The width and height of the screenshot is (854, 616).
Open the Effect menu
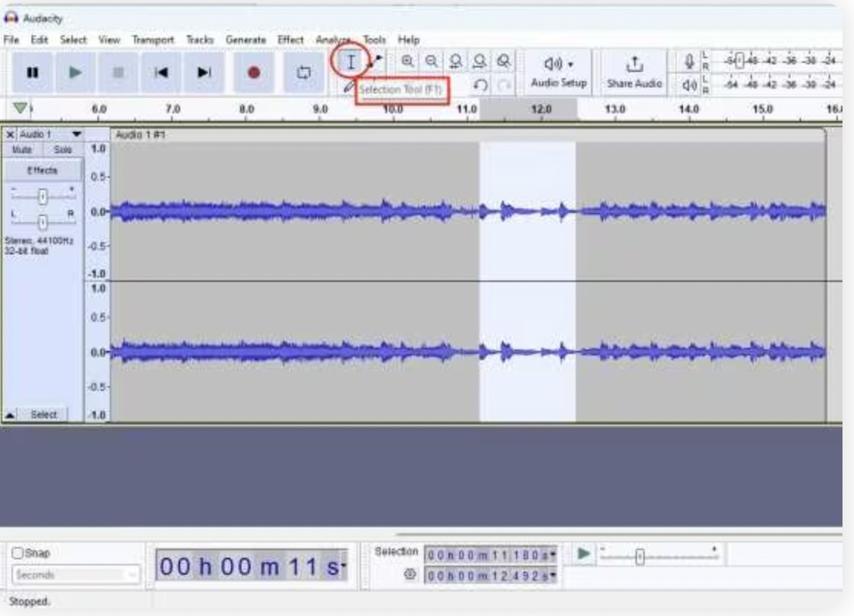pyautogui.click(x=291, y=40)
